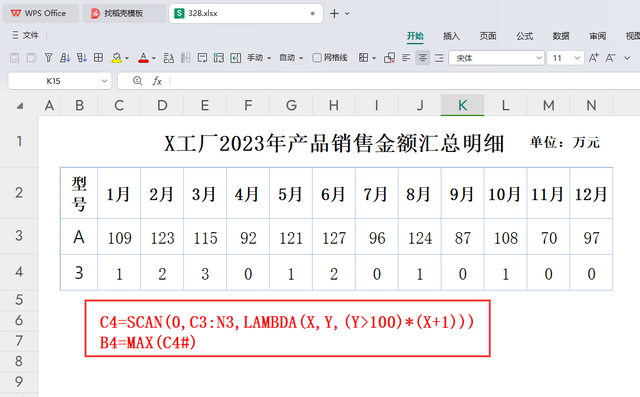Open the 文件 menu button

coord(25,35)
